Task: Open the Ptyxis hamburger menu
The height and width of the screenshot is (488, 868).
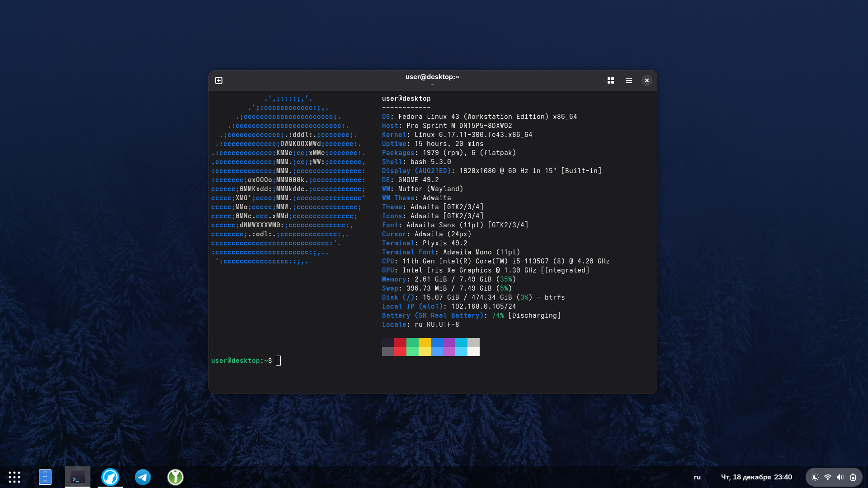Action: tap(629, 80)
